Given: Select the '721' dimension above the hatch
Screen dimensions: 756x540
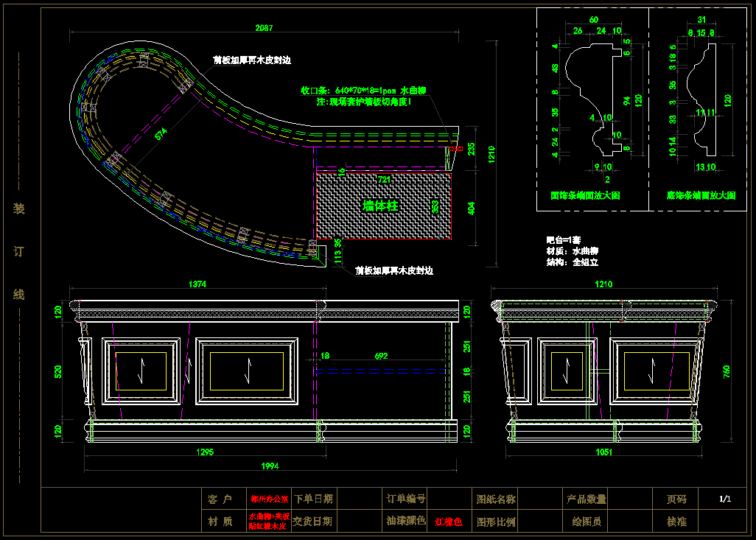Looking at the screenshot, I should click(x=384, y=179).
